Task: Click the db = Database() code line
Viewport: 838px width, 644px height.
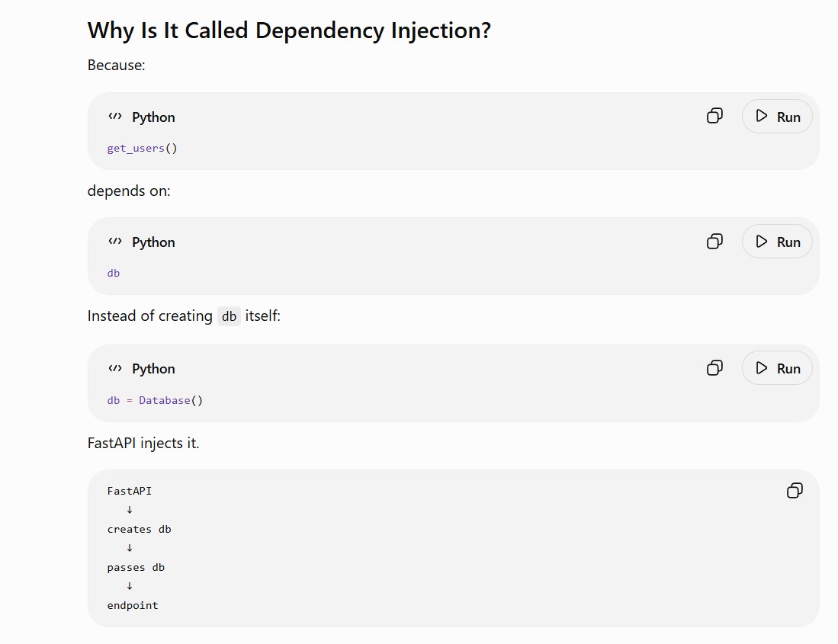Action: coord(155,400)
